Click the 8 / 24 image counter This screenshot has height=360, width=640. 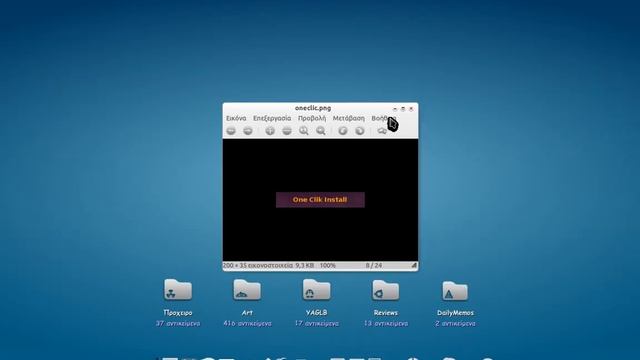(373, 266)
